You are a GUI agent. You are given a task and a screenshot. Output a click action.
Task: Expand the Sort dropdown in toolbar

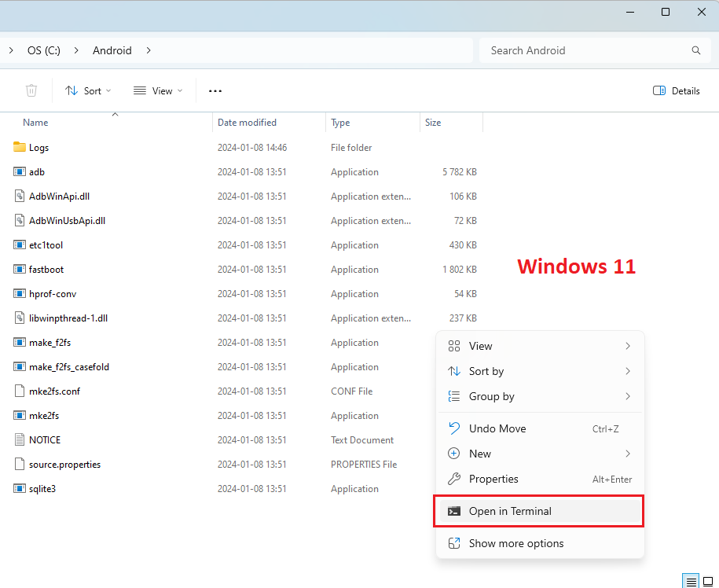[88, 91]
